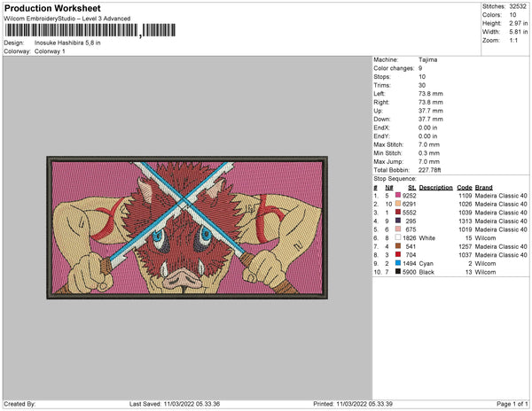Click the 'Stop Sequence:' heading
This screenshot has height=411, width=532.
[395, 179]
